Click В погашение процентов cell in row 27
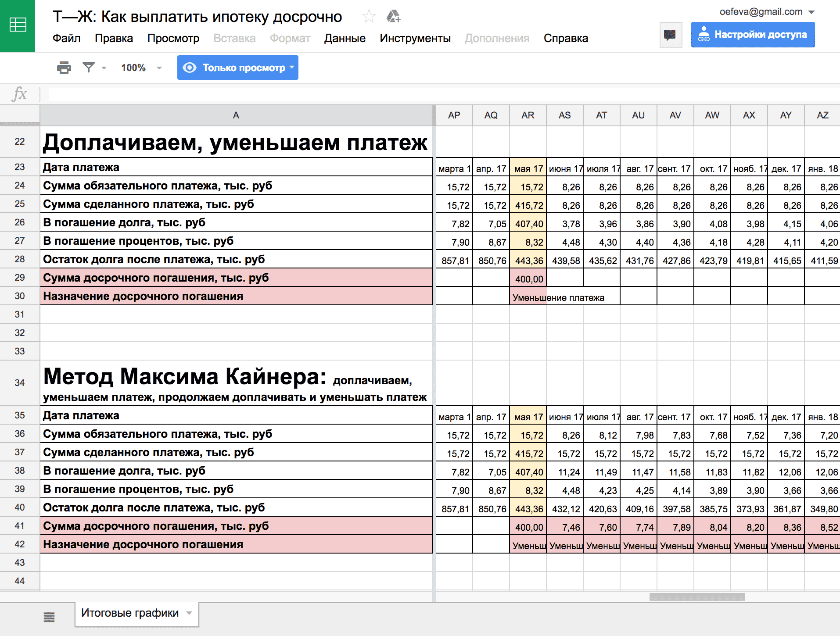Viewport: 840px width, 636px height. coord(236,241)
